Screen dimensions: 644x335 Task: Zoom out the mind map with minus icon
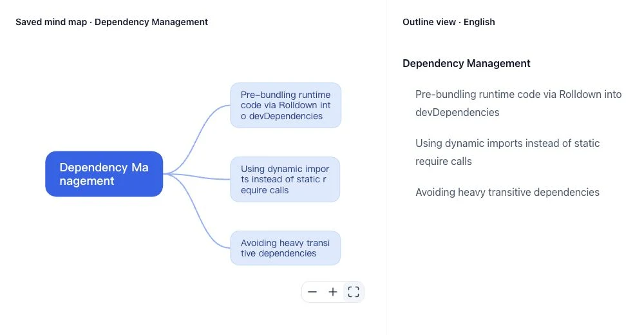pos(312,292)
